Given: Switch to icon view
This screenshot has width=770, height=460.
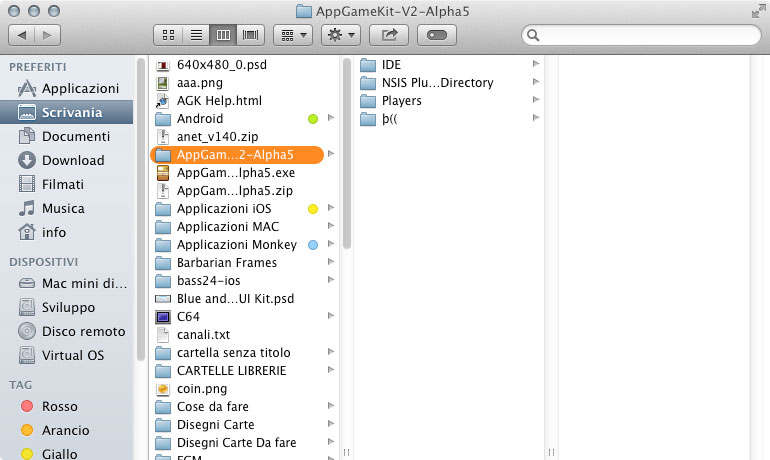Looking at the screenshot, I should [x=168, y=35].
